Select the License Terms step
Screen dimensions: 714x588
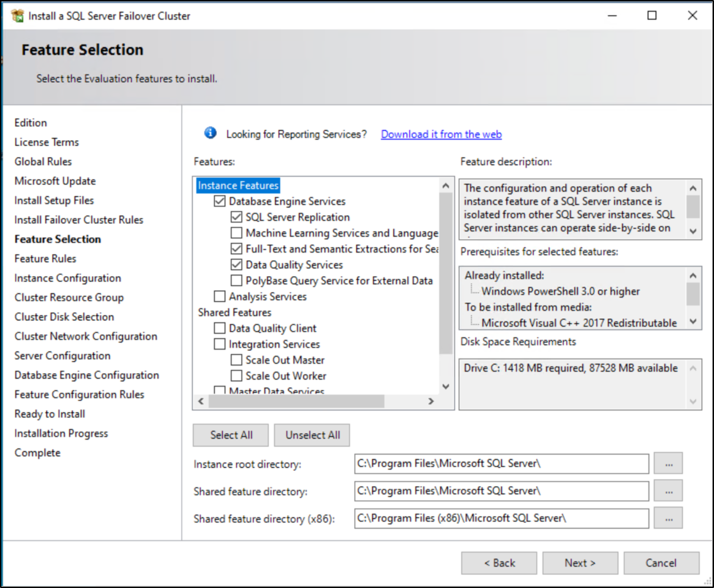[47, 142]
